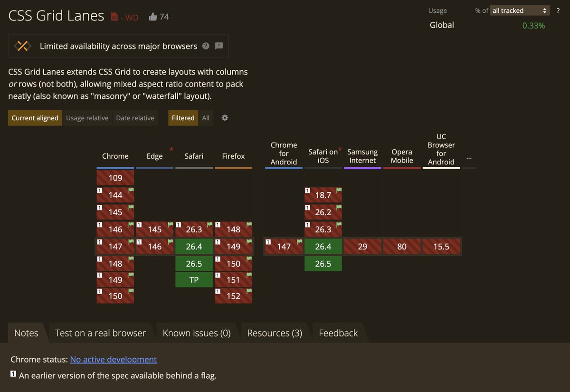
Task: Click the flag icon on Safari iOS 18.7
Action: pyautogui.click(x=339, y=191)
